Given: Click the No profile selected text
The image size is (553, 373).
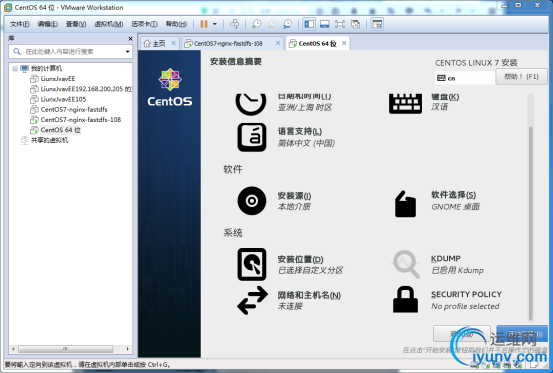Looking at the screenshot, I should click(x=465, y=306).
